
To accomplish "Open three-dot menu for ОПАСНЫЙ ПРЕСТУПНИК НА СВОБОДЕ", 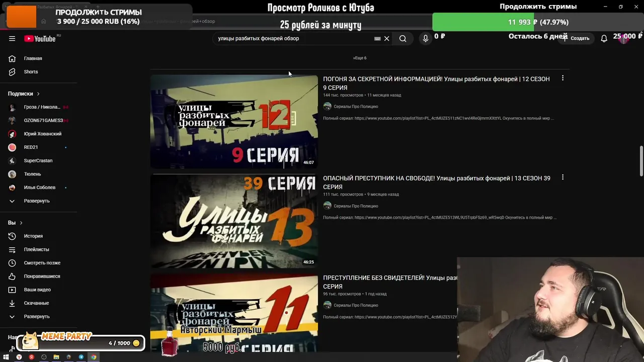I will point(562,177).
